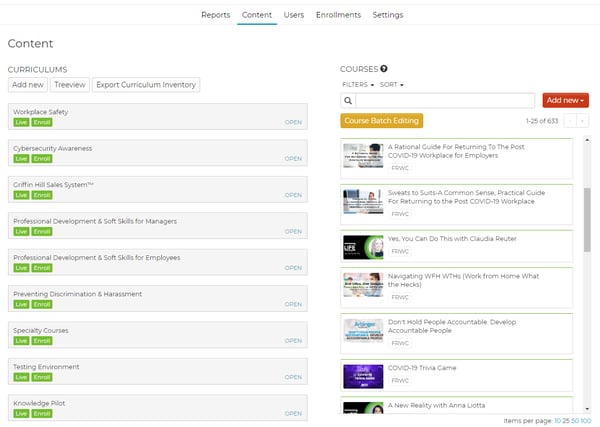Open the Add new courses dropdown

pos(565,100)
